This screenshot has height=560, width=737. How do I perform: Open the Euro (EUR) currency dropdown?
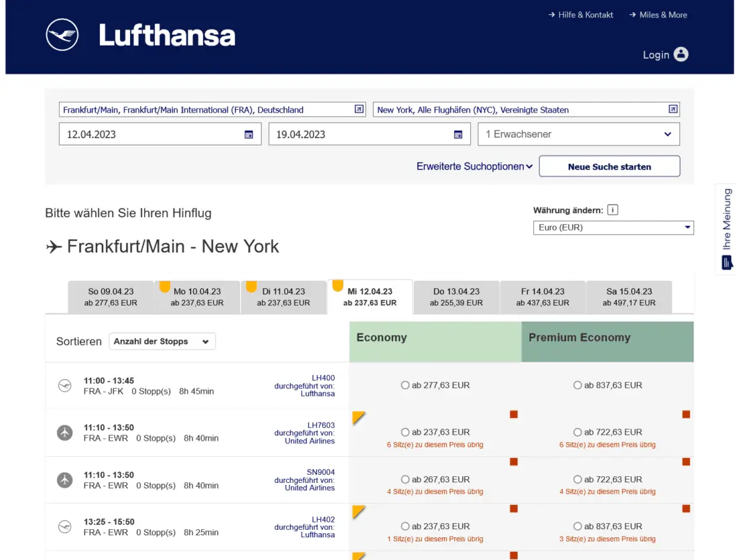(613, 228)
